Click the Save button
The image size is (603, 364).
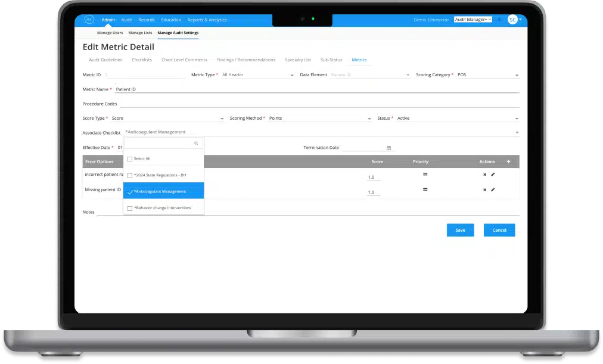(461, 230)
